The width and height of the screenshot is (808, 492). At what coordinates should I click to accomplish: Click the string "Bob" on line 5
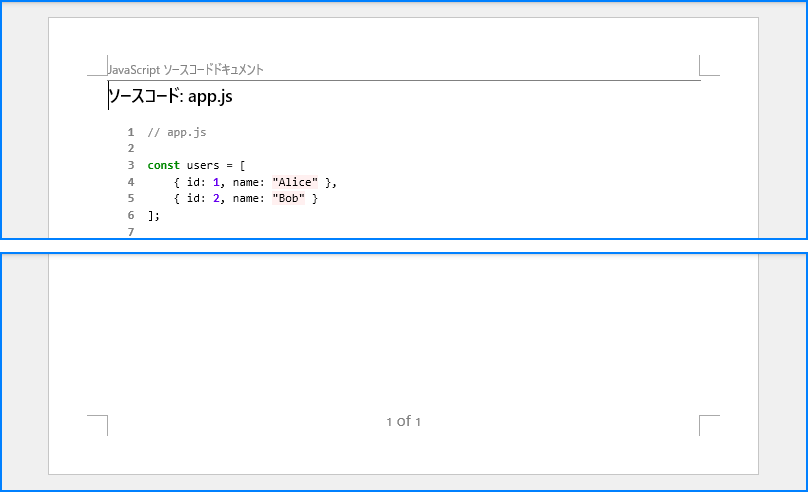(289, 198)
